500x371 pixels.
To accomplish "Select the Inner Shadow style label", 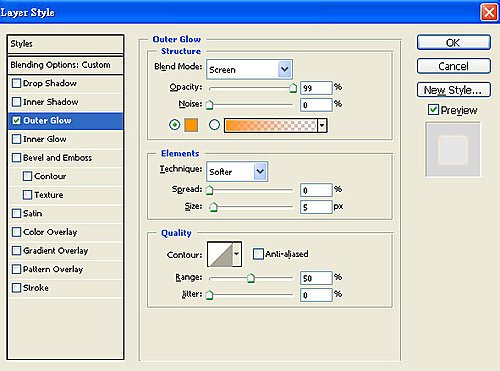I will pos(51,102).
